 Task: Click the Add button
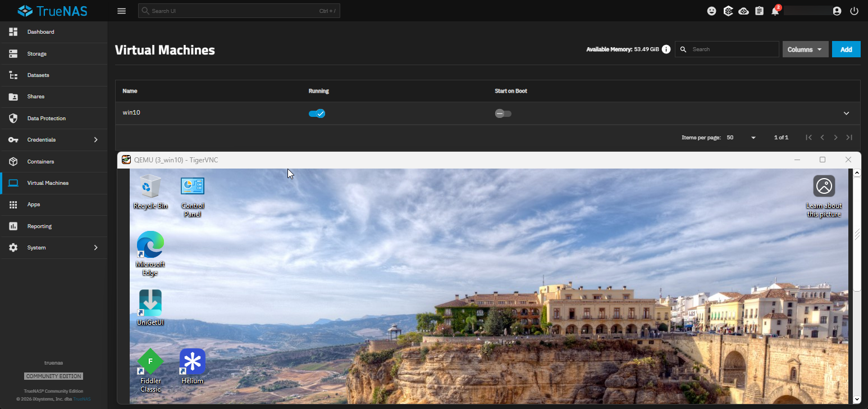[846, 49]
